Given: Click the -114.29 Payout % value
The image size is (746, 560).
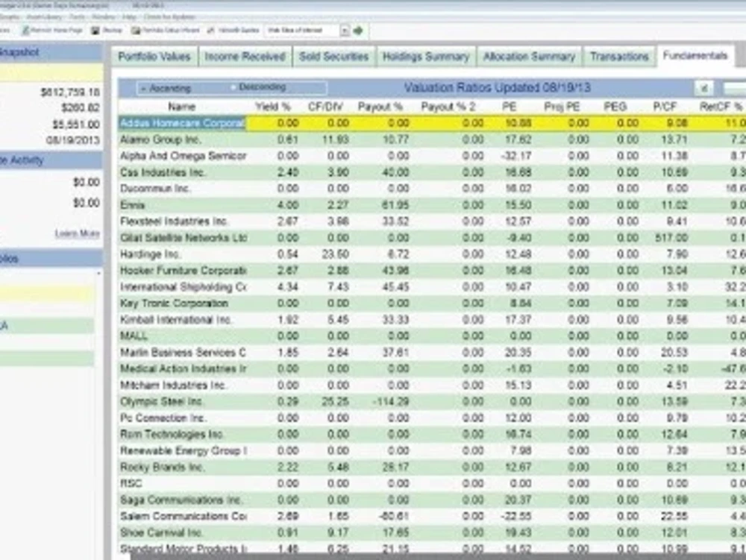Looking at the screenshot, I should click(390, 402).
